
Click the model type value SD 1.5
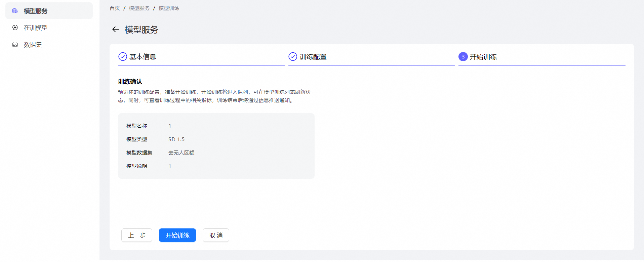point(176,139)
